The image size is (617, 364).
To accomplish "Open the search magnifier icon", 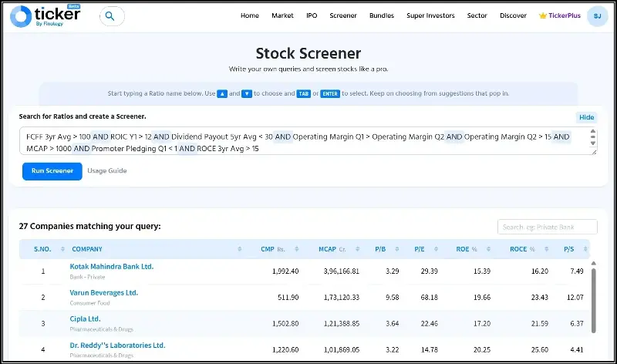I will (111, 16).
